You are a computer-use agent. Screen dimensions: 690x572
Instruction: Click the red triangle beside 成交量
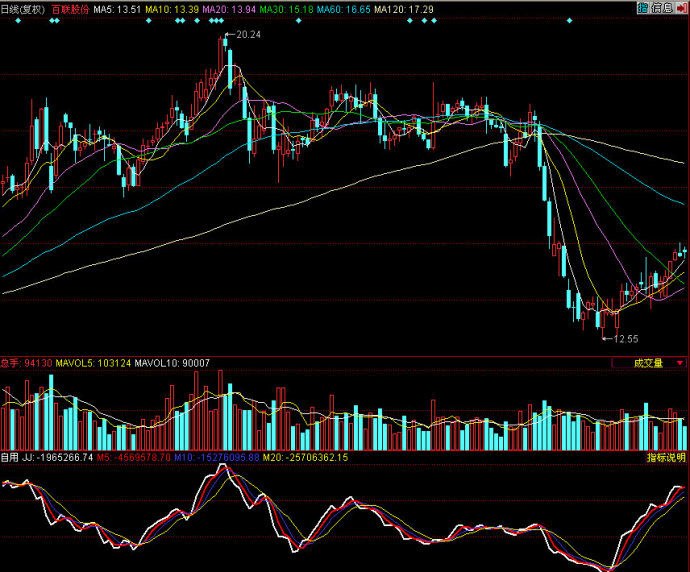(x=680, y=363)
